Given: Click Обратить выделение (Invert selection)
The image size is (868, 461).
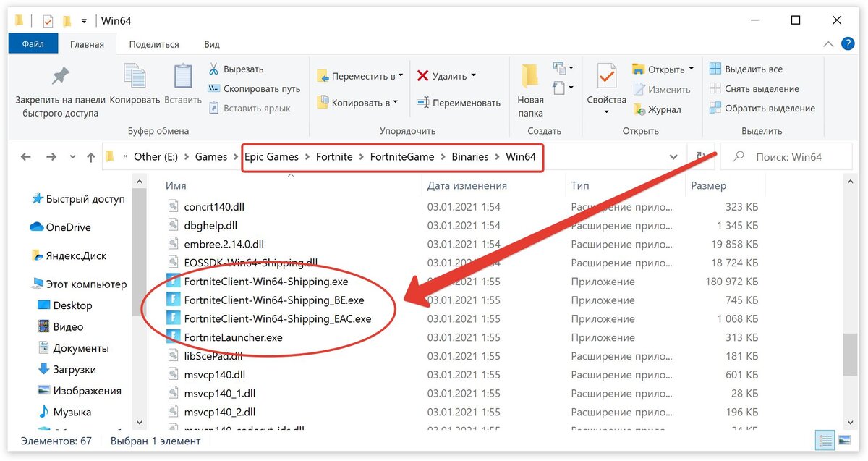Looking at the screenshot, I should [762, 109].
